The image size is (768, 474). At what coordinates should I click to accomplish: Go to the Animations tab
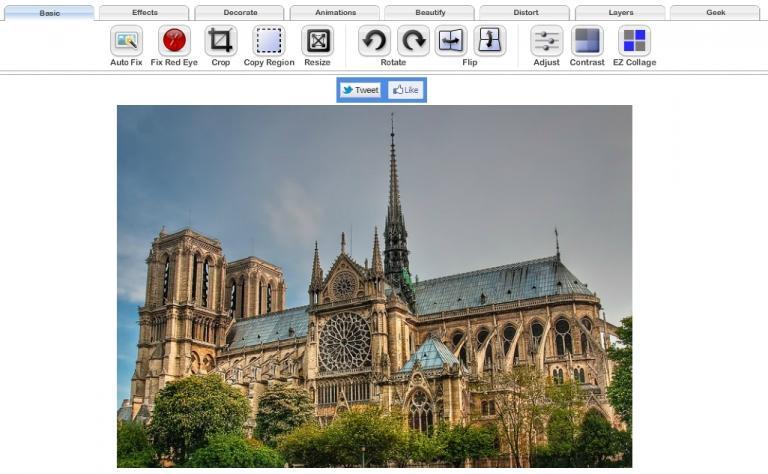[x=334, y=13]
